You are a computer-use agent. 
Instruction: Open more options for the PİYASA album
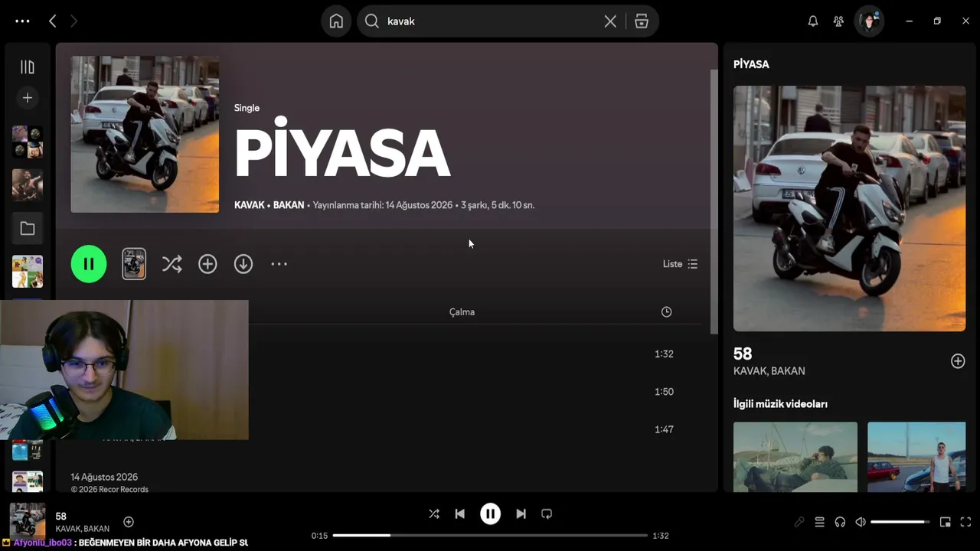279,264
